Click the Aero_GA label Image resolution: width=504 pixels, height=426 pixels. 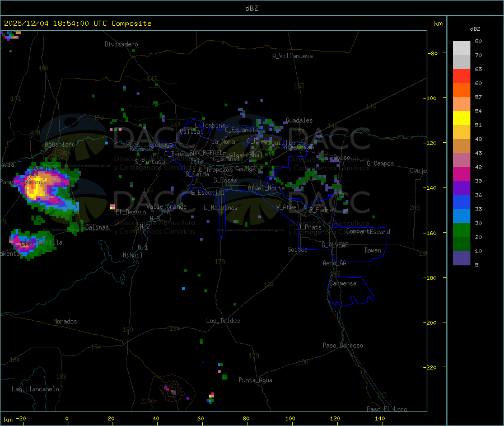[335, 263]
